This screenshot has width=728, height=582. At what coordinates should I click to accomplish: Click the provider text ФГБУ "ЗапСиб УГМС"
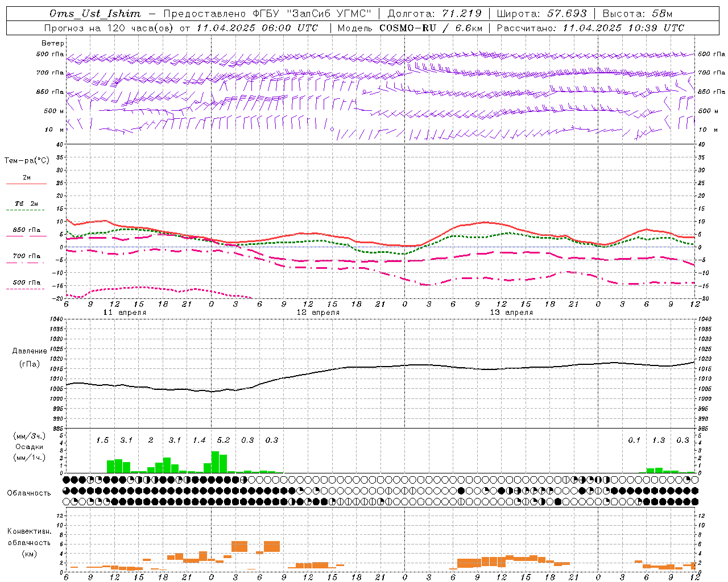click(312, 14)
